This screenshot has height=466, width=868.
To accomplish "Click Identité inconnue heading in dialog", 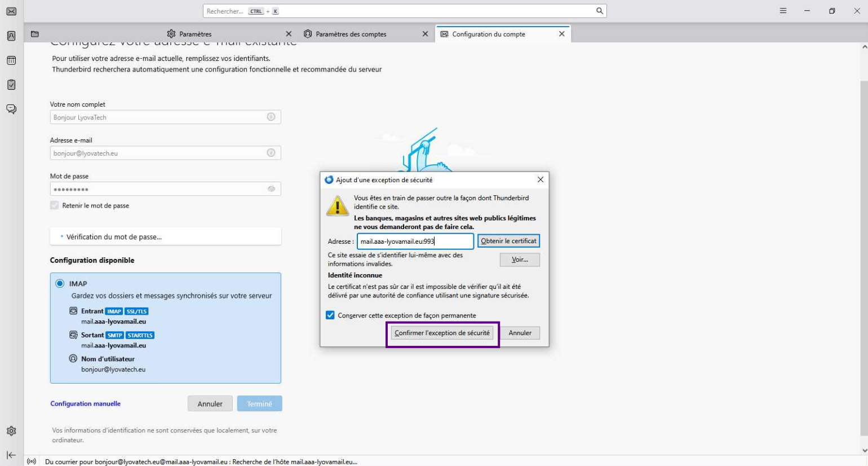I will pos(355,275).
